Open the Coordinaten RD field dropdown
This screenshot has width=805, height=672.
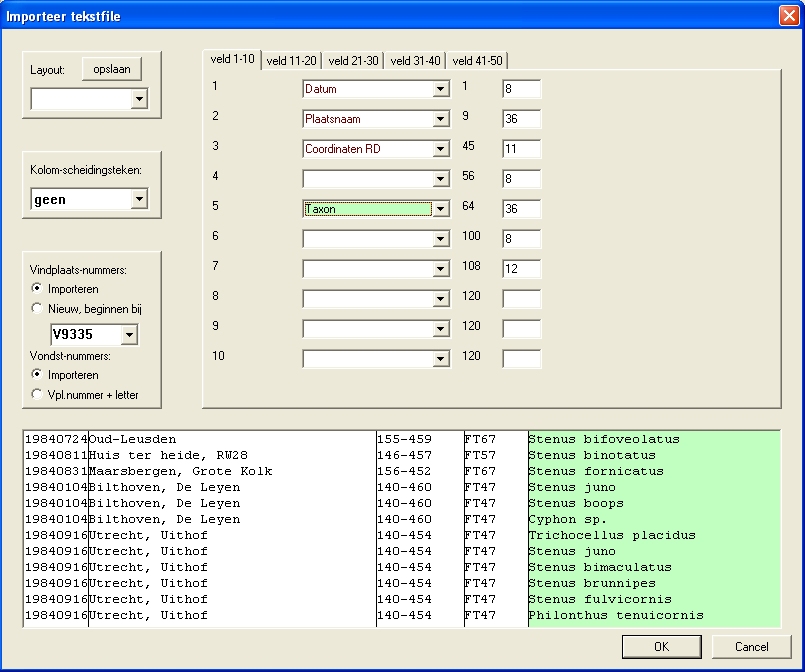(x=440, y=149)
